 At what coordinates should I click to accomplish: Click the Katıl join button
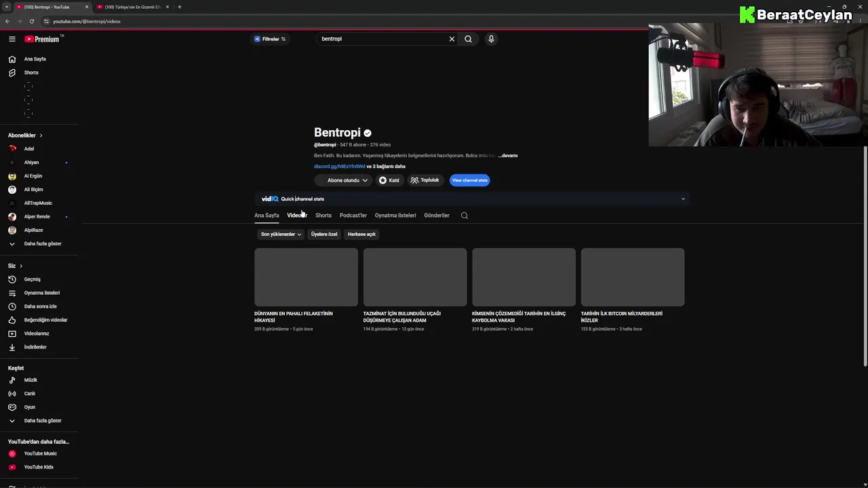(x=389, y=180)
